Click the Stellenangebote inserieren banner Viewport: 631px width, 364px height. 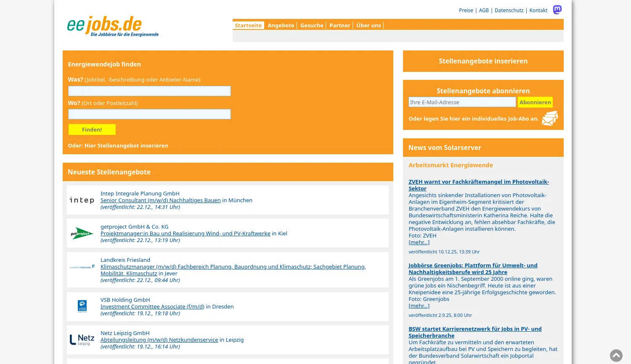pyautogui.click(x=483, y=61)
